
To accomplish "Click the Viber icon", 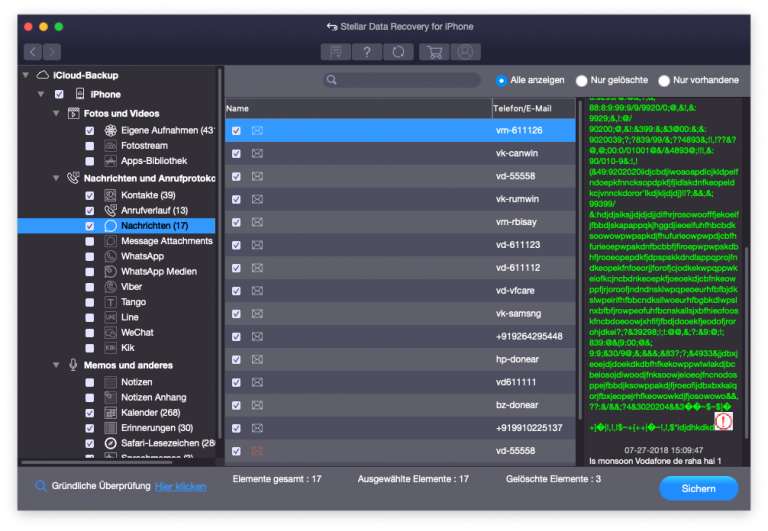I will 111,287.
